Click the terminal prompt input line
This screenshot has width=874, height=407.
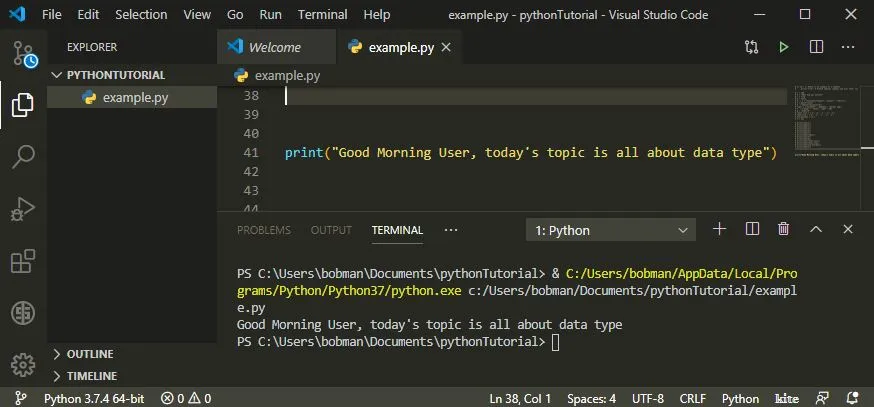click(398, 342)
